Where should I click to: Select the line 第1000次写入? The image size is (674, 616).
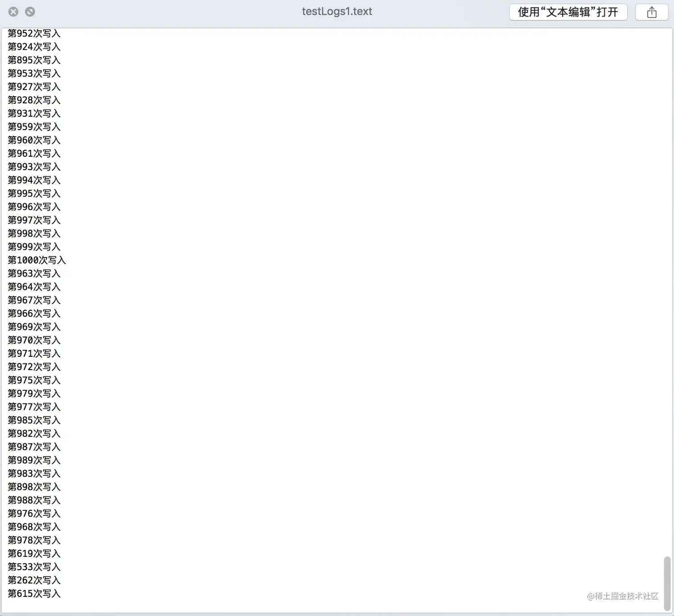37,261
